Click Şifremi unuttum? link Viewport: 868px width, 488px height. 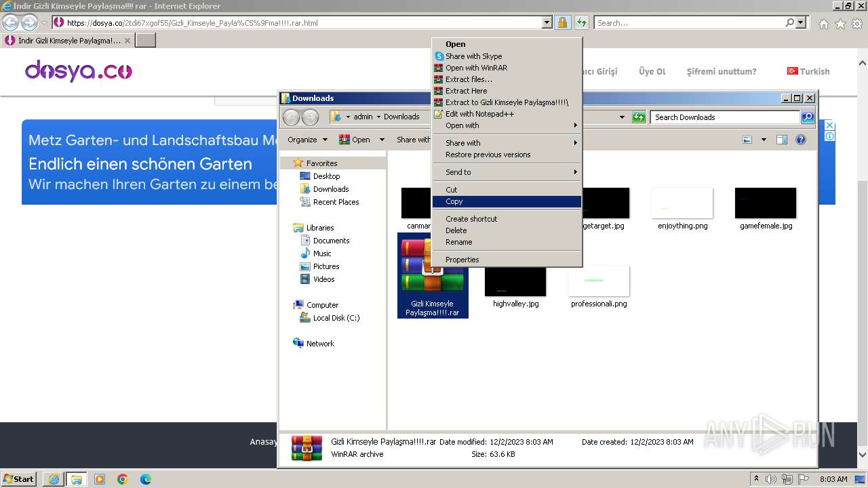point(721,71)
